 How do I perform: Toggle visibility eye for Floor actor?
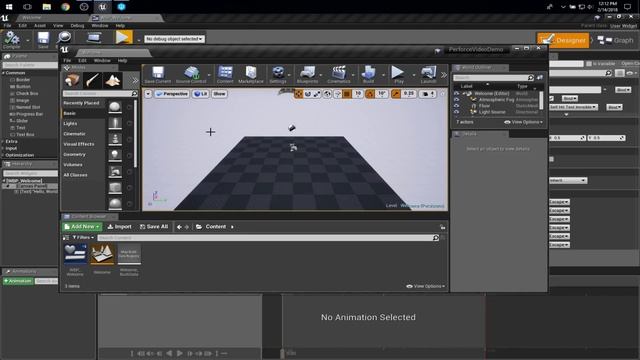pos(456,106)
